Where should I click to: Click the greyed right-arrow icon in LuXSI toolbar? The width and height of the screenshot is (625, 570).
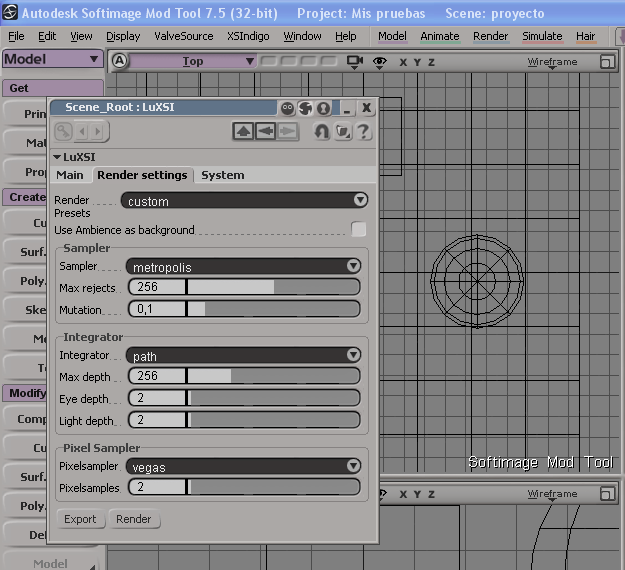[x=288, y=131]
